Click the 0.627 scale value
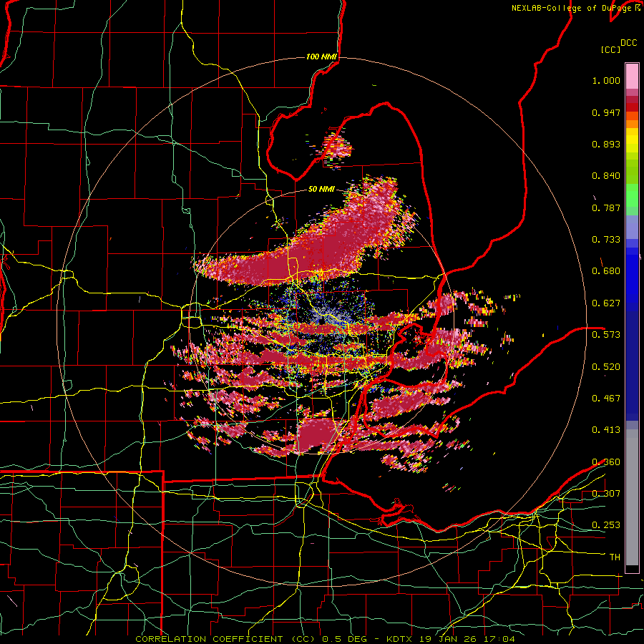This screenshot has height=644, width=644. pos(606,303)
